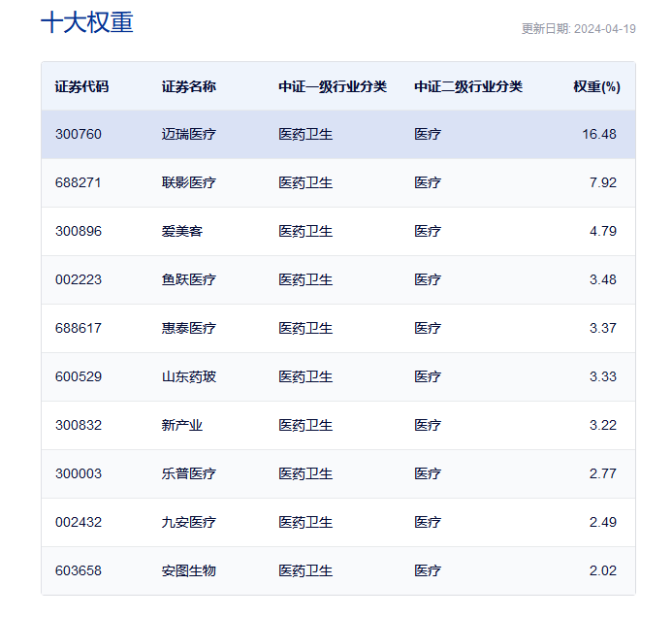Viewport: 672px width, 617px height.
Task: Click the weight value 3.22
Action: [603, 425]
